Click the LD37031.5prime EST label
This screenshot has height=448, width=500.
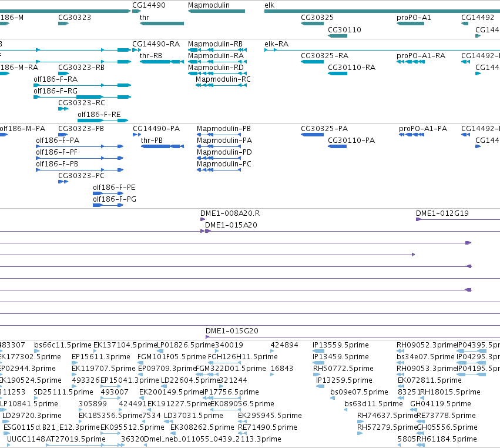pyautogui.click(x=193, y=416)
